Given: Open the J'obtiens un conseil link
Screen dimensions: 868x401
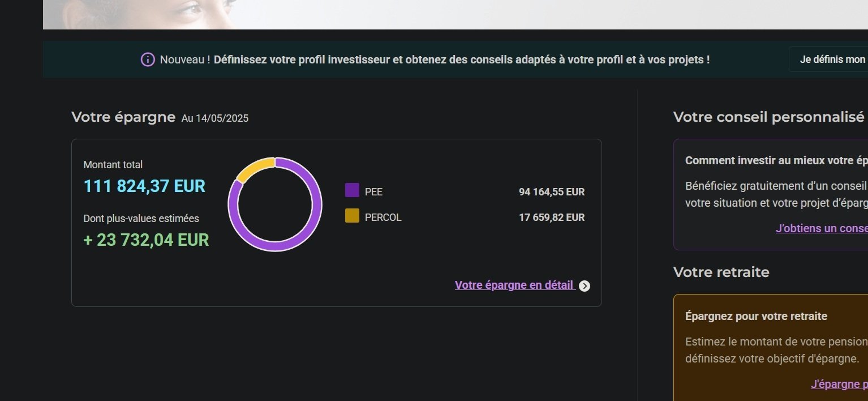Looking at the screenshot, I should [822, 228].
